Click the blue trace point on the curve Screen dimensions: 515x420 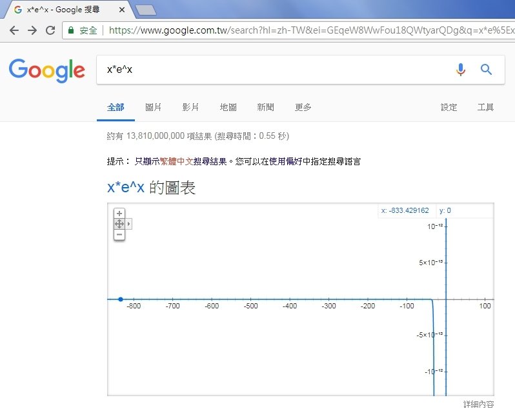tap(121, 299)
